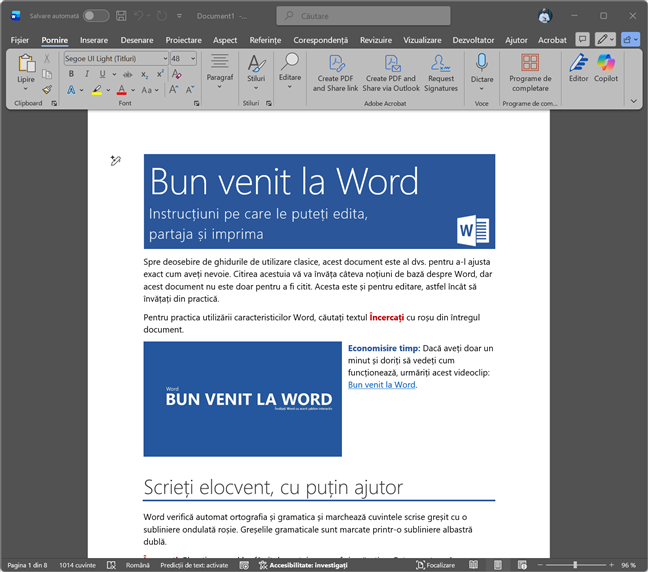Click the Save disk icon

pos(121,16)
